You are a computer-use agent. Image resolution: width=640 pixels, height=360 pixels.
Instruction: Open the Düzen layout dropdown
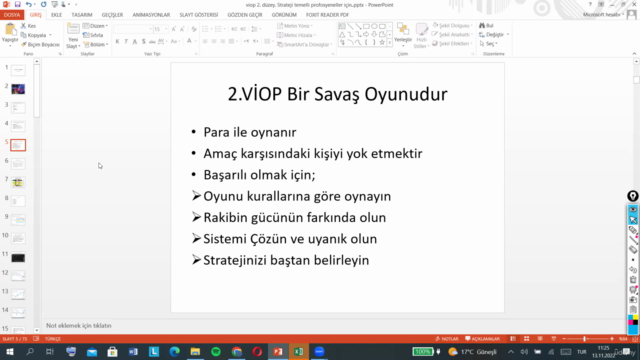(x=96, y=26)
